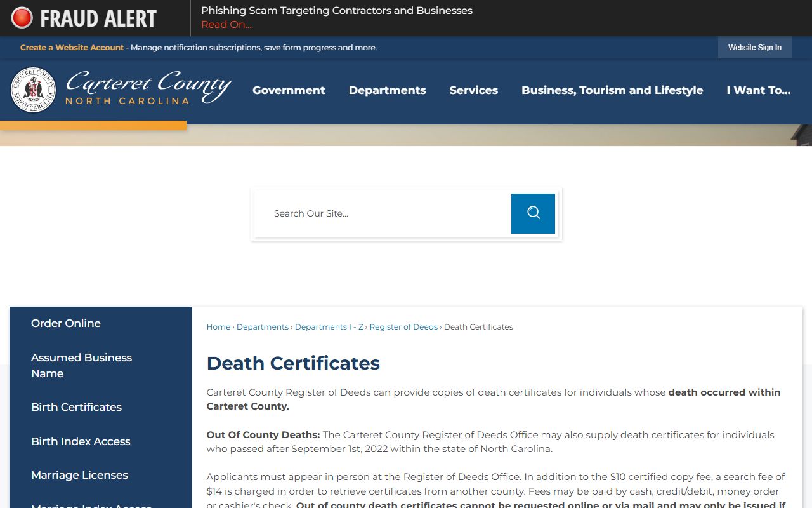Open the Departments menu
Screen dimensions: 812x508
387,90
